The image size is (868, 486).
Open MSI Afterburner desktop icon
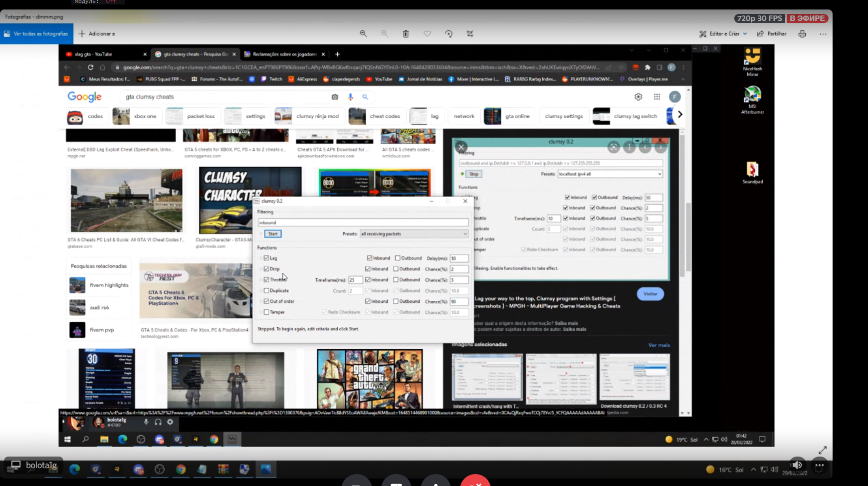coord(752,100)
